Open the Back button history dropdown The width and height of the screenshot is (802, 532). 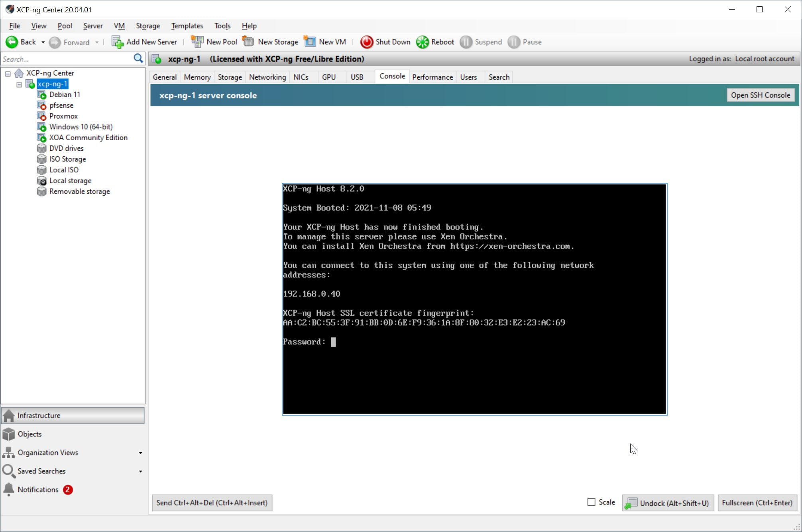point(43,42)
